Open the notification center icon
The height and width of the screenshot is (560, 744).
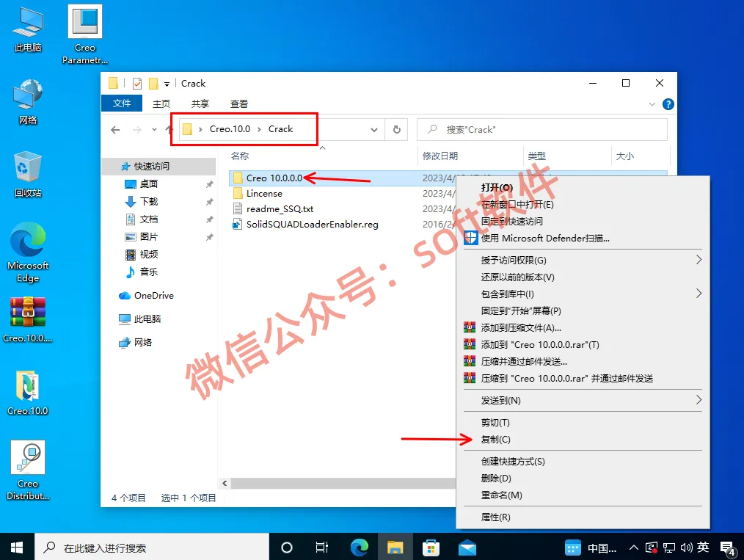tap(728, 548)
